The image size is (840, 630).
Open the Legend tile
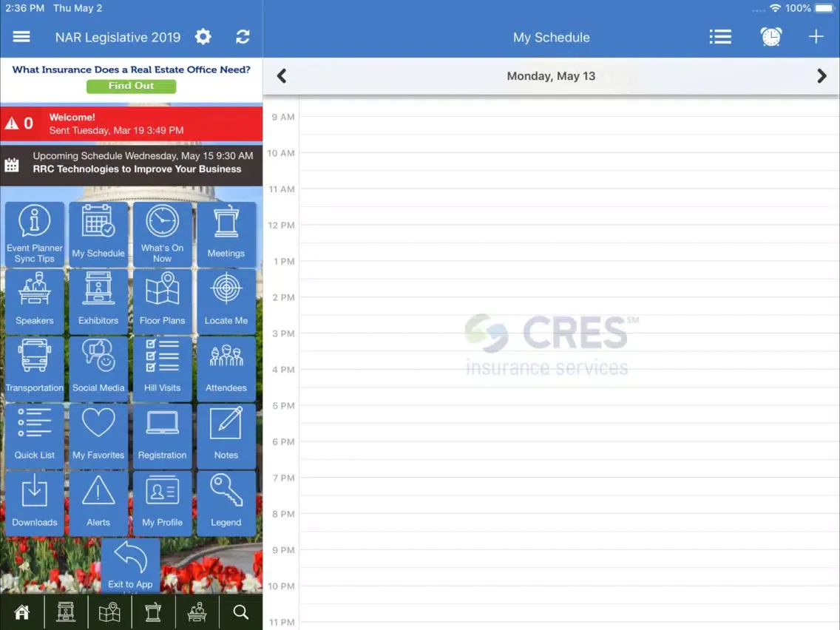[x=226, y=504]
